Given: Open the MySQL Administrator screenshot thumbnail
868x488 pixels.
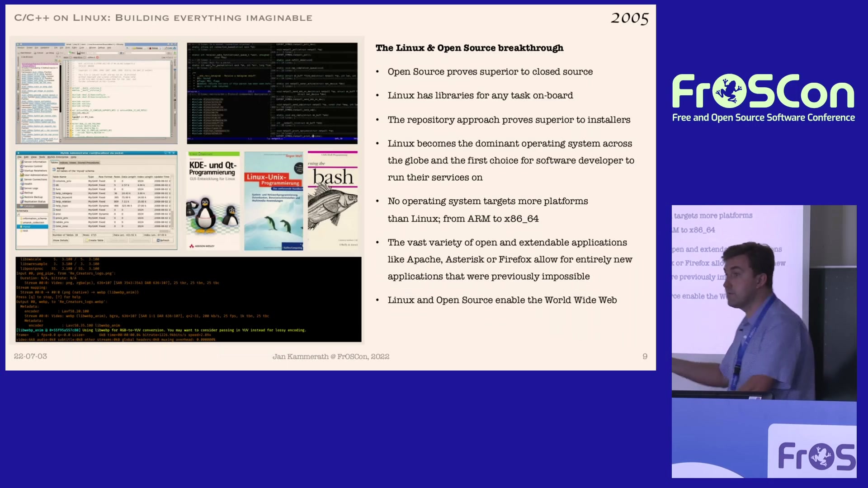Looking at the screenshot, I should 96,201.
